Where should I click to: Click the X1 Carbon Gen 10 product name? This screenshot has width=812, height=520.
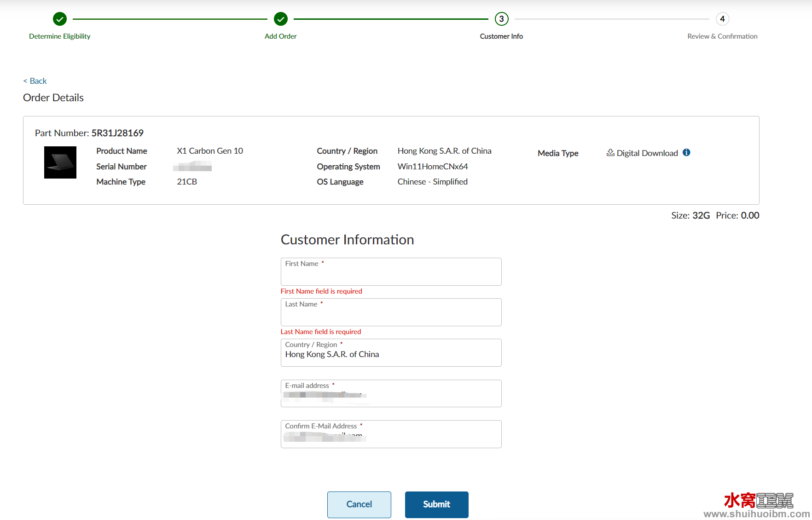[210, 151]
